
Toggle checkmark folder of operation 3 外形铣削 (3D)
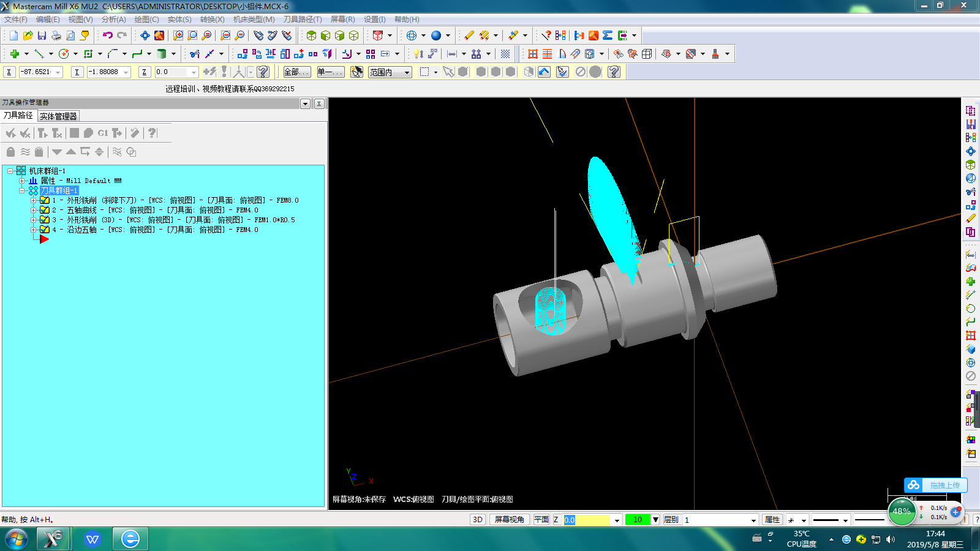(45, 220)
